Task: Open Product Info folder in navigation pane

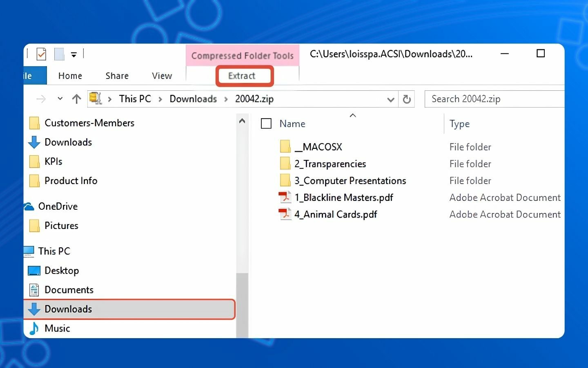Action: (x=71, y=180)
